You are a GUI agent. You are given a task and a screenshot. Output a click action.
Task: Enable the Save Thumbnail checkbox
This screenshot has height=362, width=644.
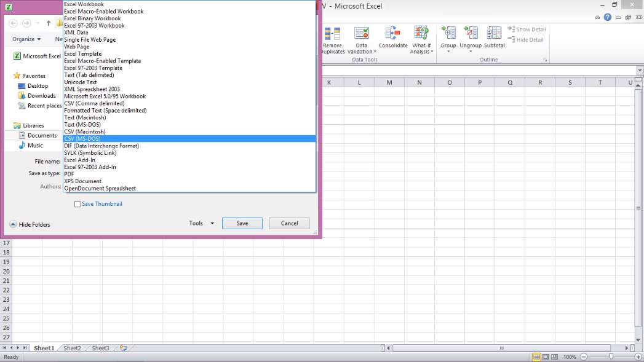point(78,203)
